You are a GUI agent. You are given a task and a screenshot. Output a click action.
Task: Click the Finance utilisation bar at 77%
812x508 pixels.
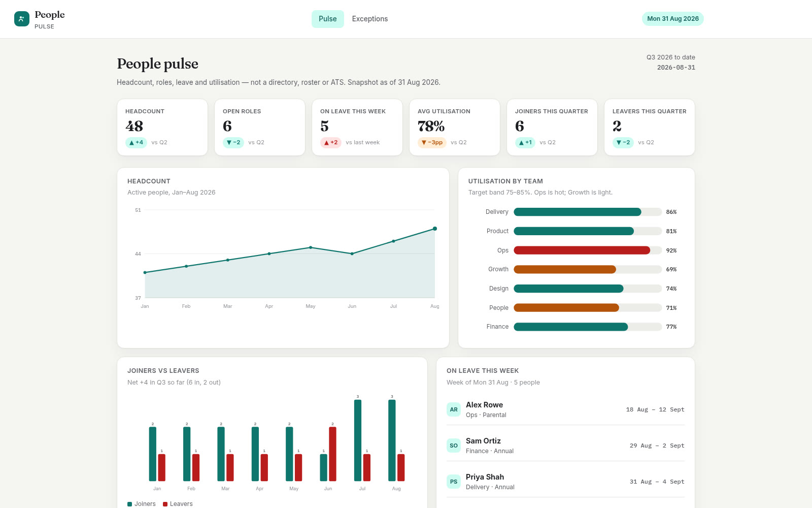click(571, 327)
